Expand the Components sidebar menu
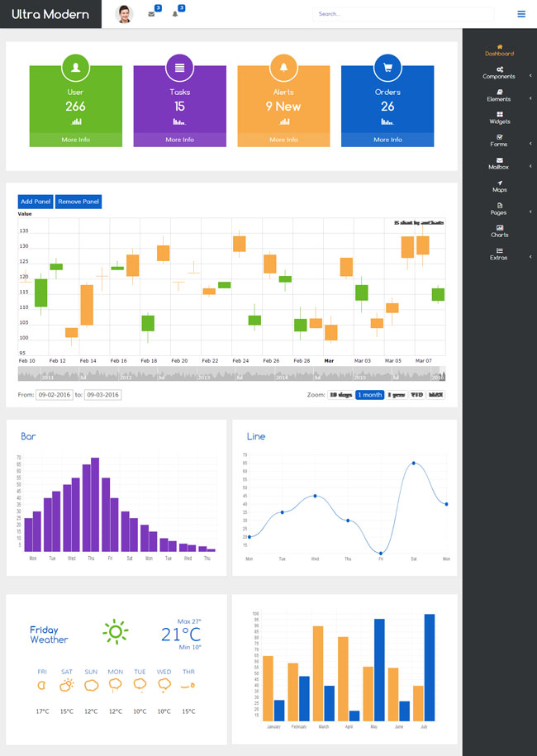The image size is (537, 756). (499, 74)
